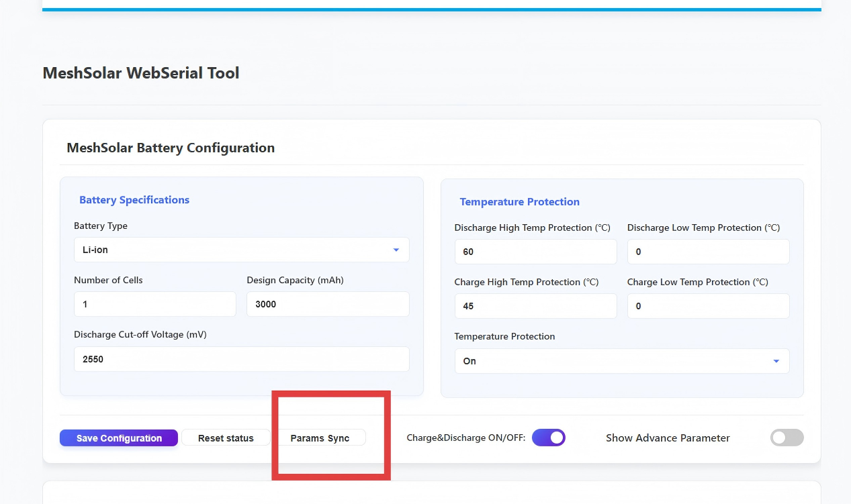This screenshot has width=851, height=504.
Task: Expand the Temperature Protection On dropdown
Action: [x=621, y=361]
